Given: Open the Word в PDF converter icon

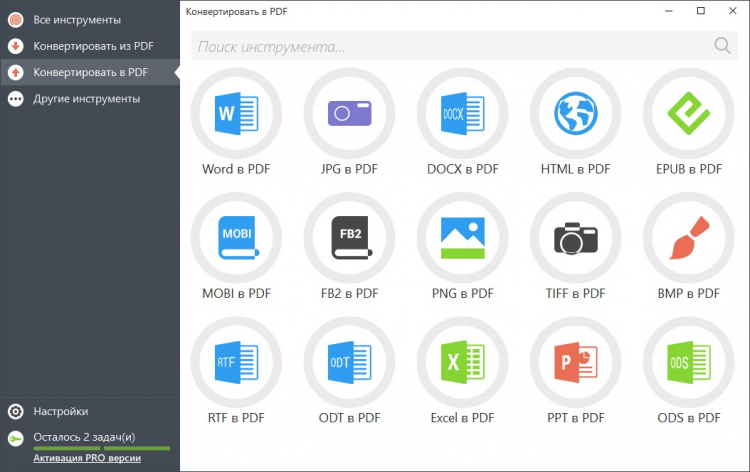Looking at the screenshot, I should pyautogui.click(x=236, y=113).
